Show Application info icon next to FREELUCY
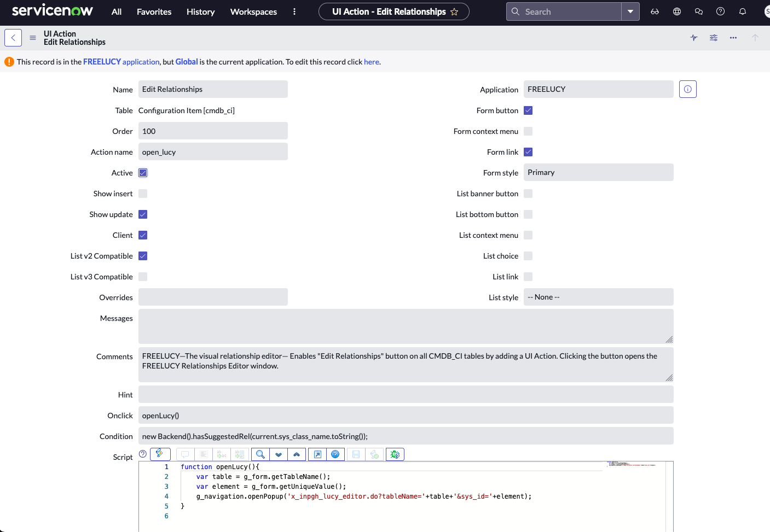 688,89
